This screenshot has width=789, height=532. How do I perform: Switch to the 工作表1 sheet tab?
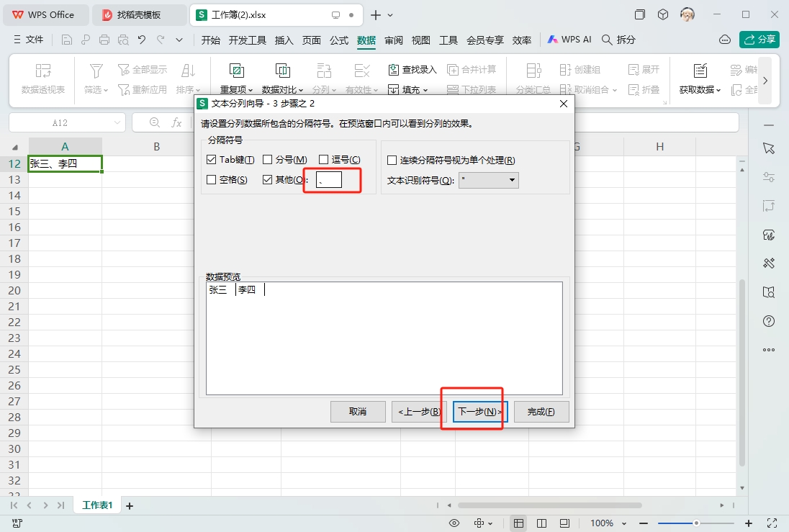[97, 505]
